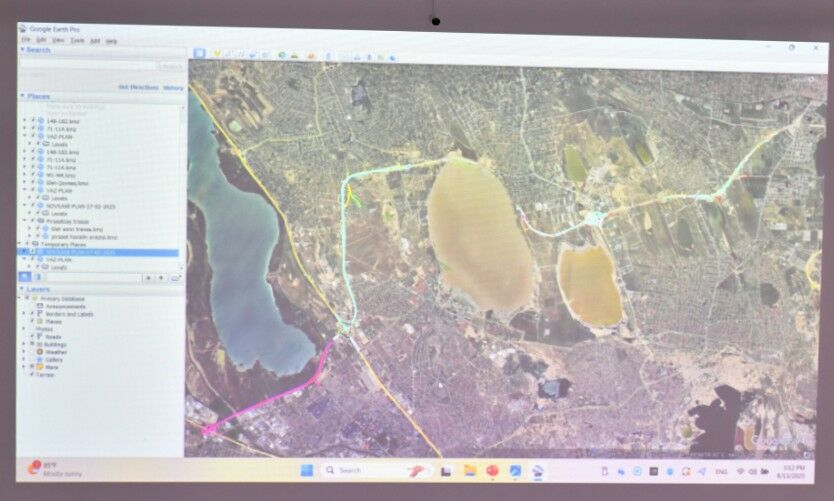Click the Get Directions link
The width and height of the screenshot is (834, 501).
tap(138, 87)
